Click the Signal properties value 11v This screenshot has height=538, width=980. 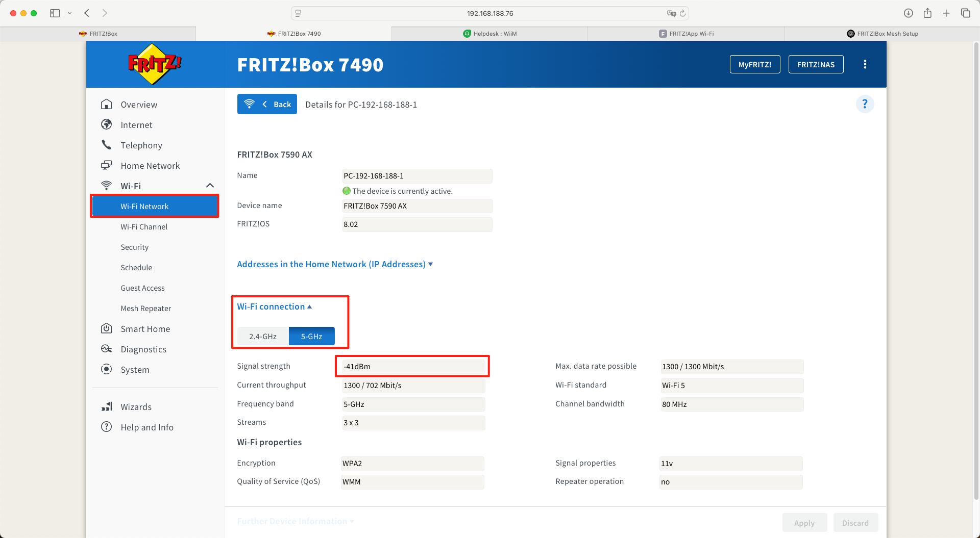(731, 464)
